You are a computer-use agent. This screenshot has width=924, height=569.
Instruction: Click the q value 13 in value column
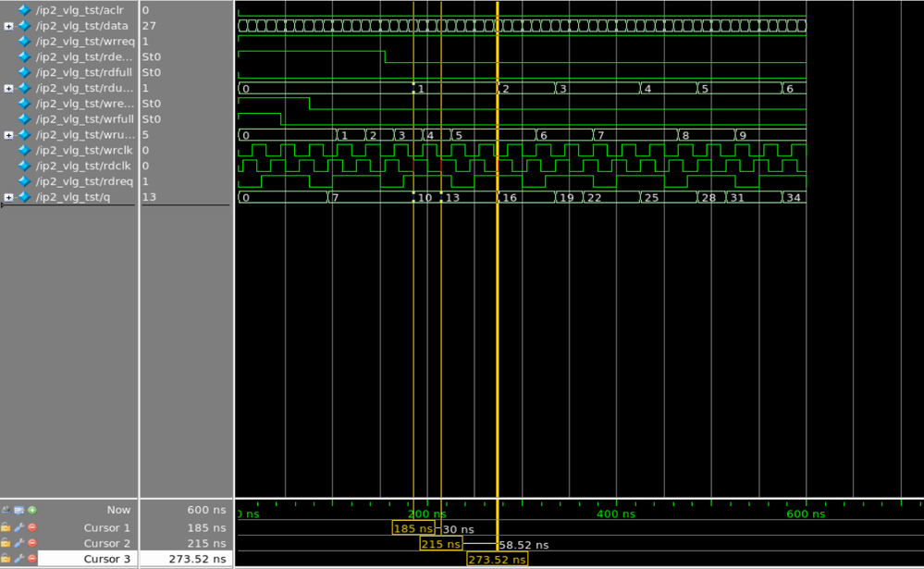tap(149, 197)
